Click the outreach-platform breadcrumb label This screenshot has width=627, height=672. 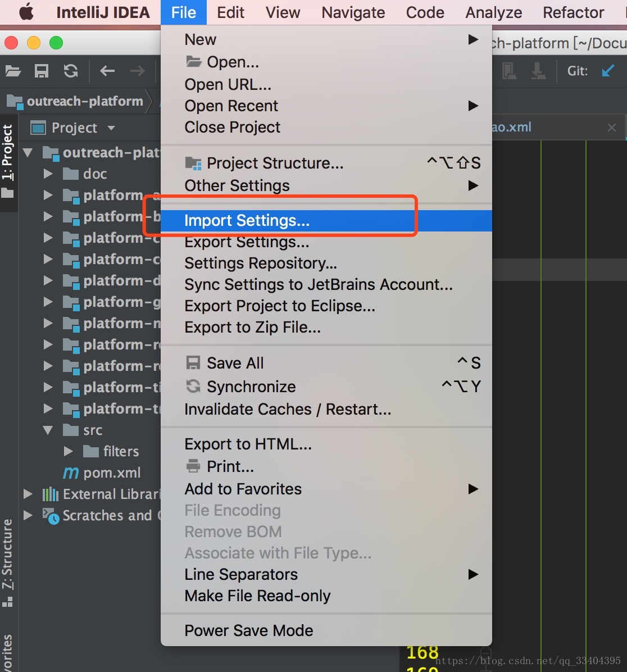point(85,102)
